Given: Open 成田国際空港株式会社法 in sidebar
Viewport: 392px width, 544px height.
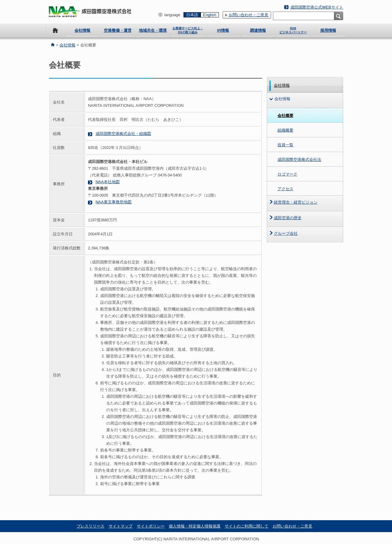Looking at the screenshot, I should click(x=299, y=160).
